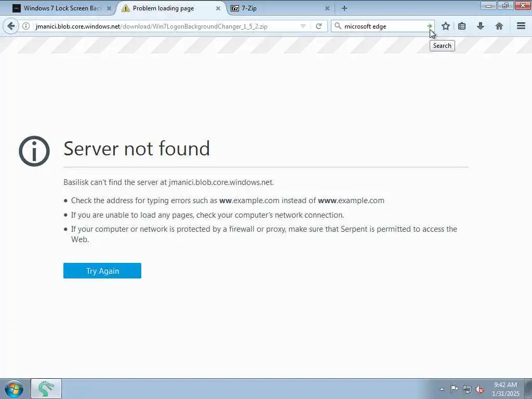532x399 pixels.
Task: Close the Problem loading page tab
Action: coord(218,8)
